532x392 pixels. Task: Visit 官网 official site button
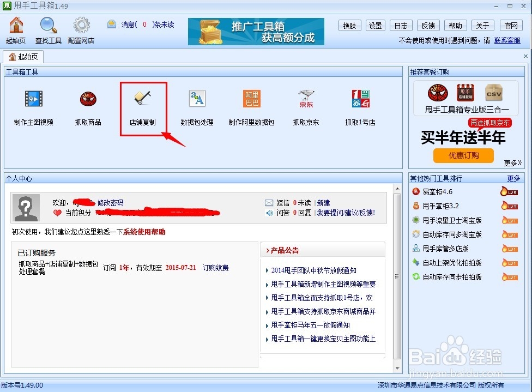pos(511,26)
